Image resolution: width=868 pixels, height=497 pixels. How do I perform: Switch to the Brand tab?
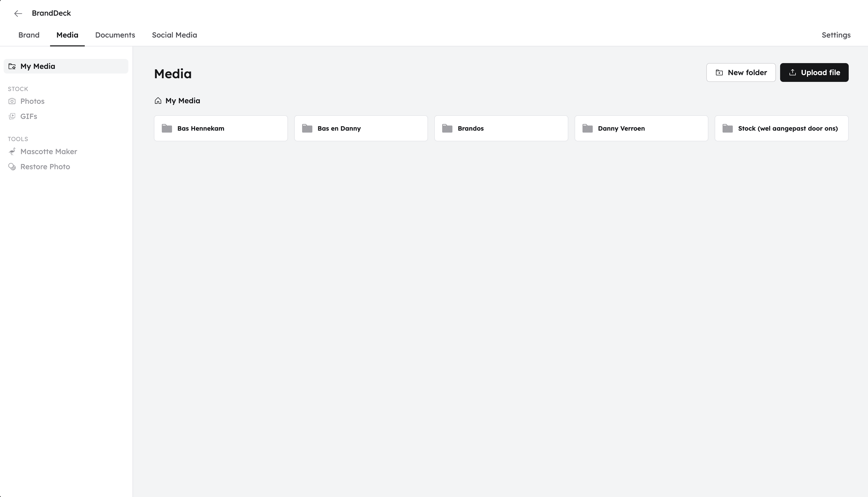coord(29,35)
